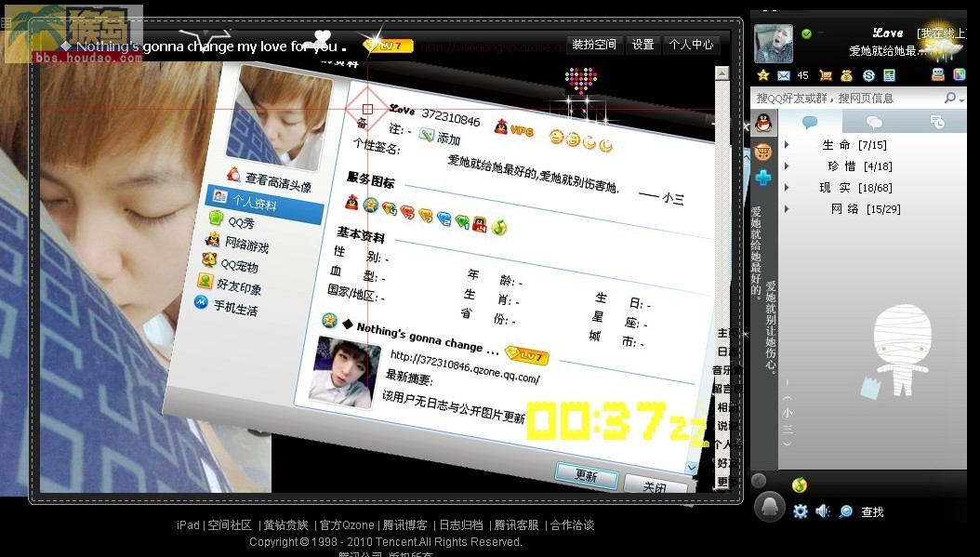The image size is (980, 557).
Task: Expand the 珍惜 [4/18] friend group
Action: (787, 166)
